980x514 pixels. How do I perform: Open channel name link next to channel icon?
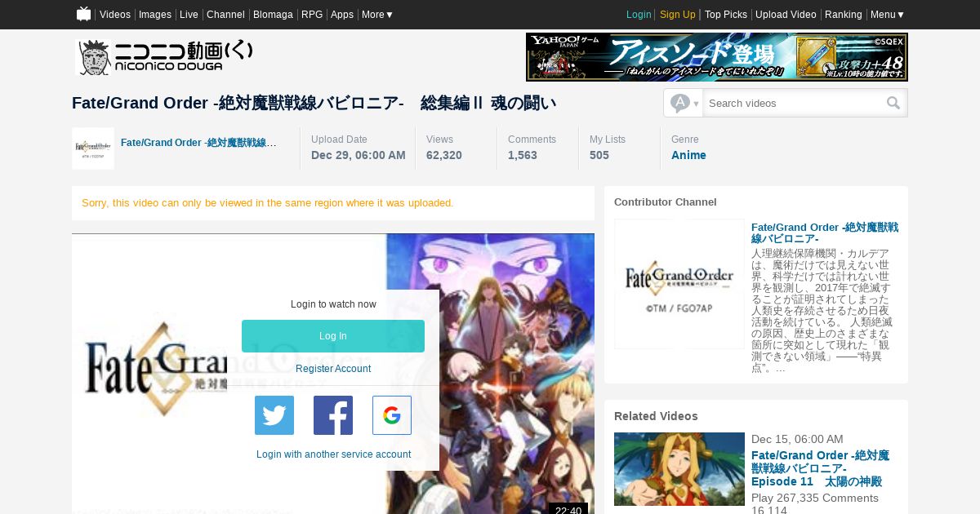[198, 143]
